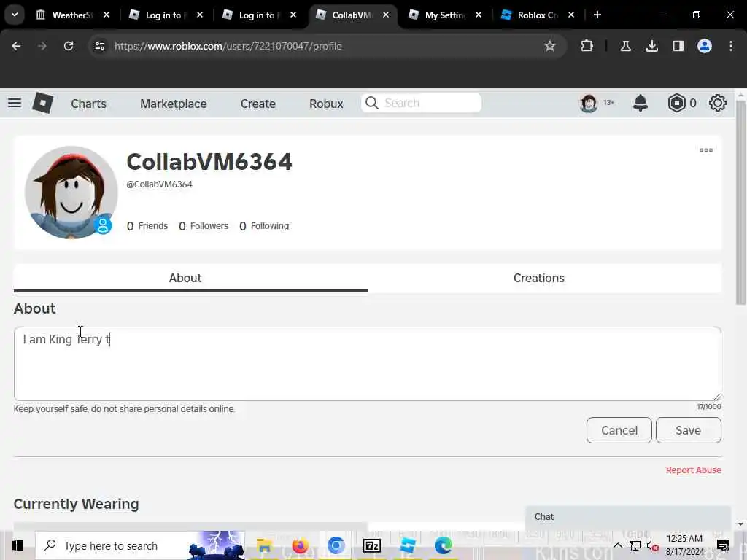The image size is (747, 560).
Task: View site information icon in address bar
Action: (99, 46)
